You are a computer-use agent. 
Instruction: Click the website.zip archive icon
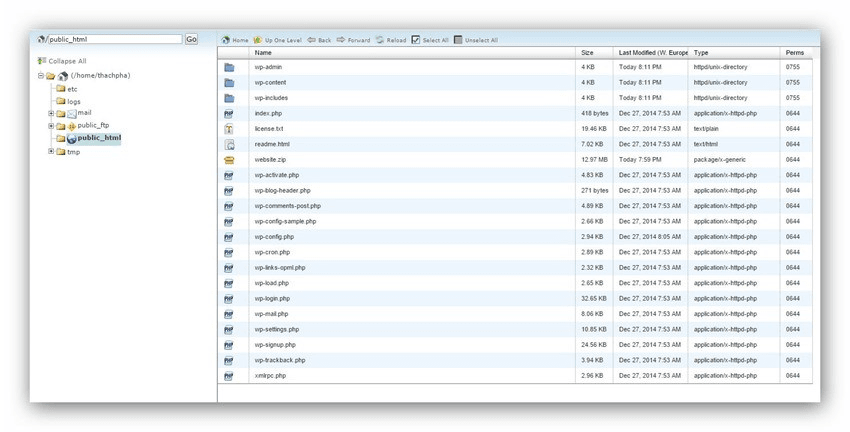229,160
